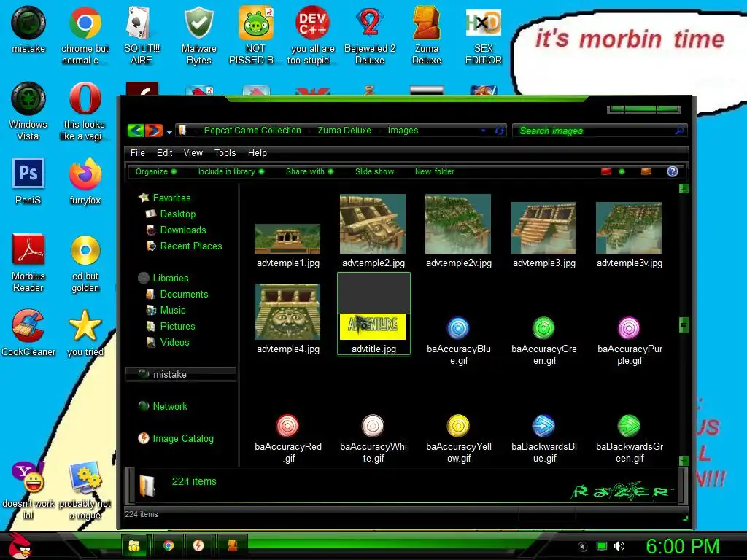Open the view options dropdown dot
The height and width of the screenshot is (560, 747).
coord(622,171)
